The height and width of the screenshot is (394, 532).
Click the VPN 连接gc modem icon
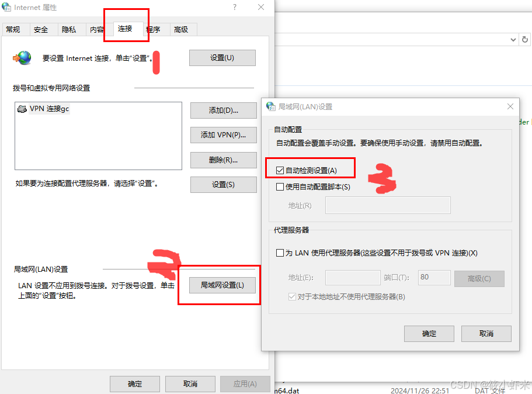[x=22, y=109]
